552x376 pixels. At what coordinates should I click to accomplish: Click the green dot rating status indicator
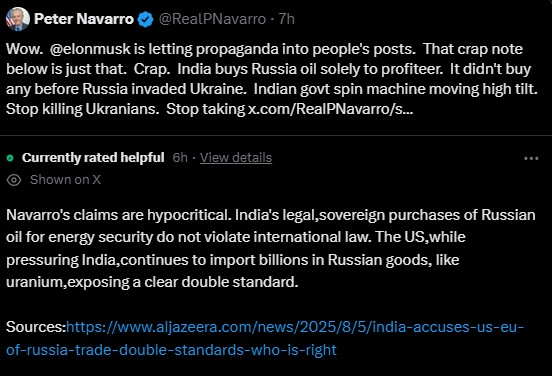(10, 158)
